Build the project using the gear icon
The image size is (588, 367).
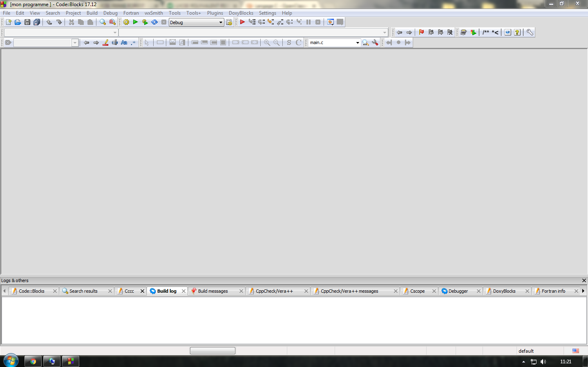[125, 22]
